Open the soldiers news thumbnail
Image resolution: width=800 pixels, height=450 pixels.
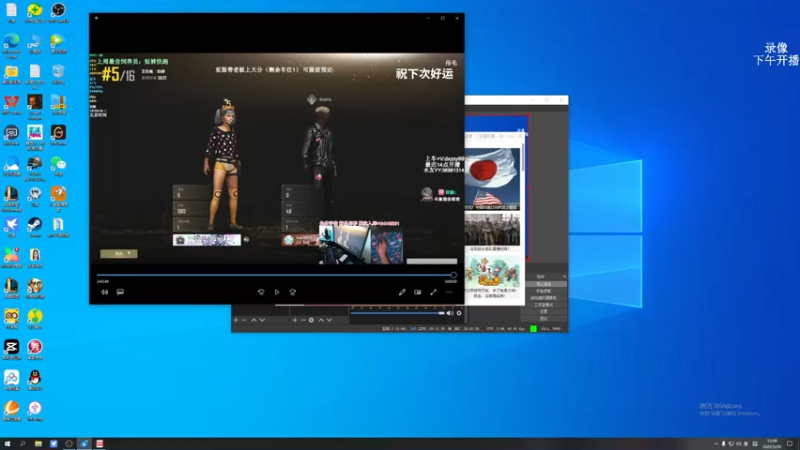click(x=492, y=230)
